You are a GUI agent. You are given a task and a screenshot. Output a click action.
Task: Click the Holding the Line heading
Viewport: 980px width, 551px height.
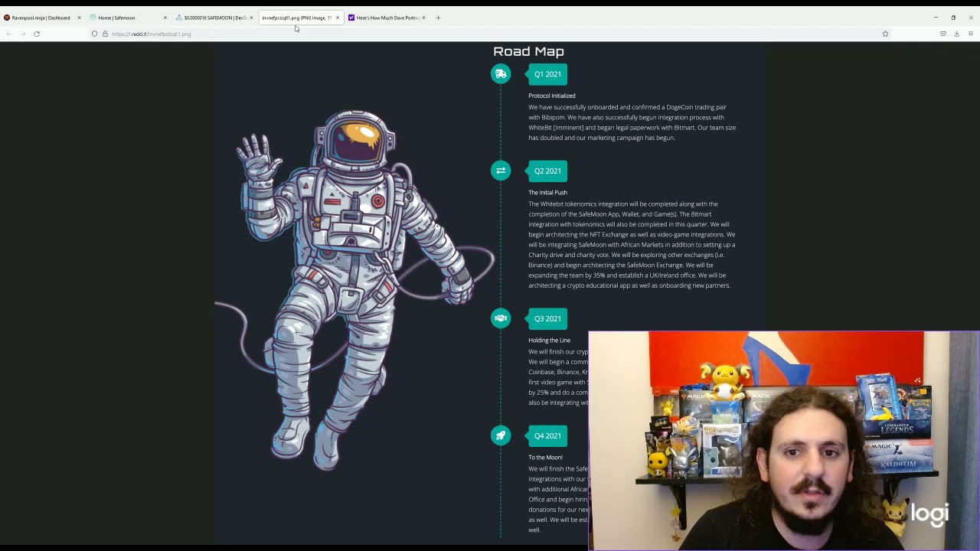pyautogui.click(x=549, y=340)
